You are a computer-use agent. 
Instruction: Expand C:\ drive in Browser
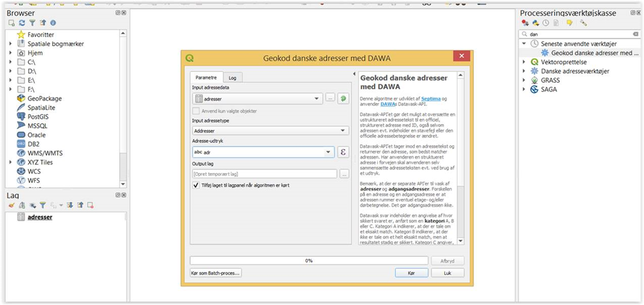coord(11,62)
